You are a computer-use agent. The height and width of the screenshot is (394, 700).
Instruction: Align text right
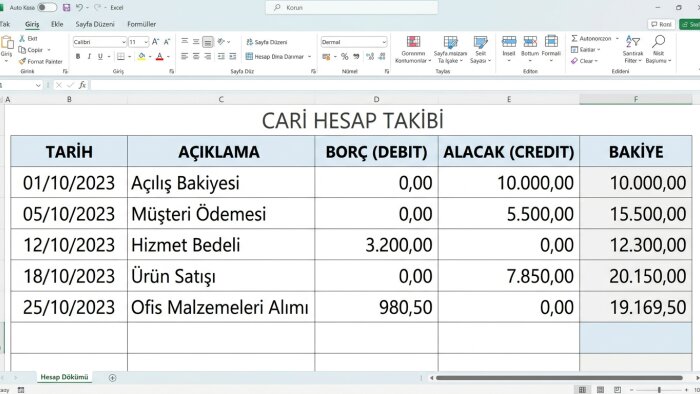[x=208, y=57]
